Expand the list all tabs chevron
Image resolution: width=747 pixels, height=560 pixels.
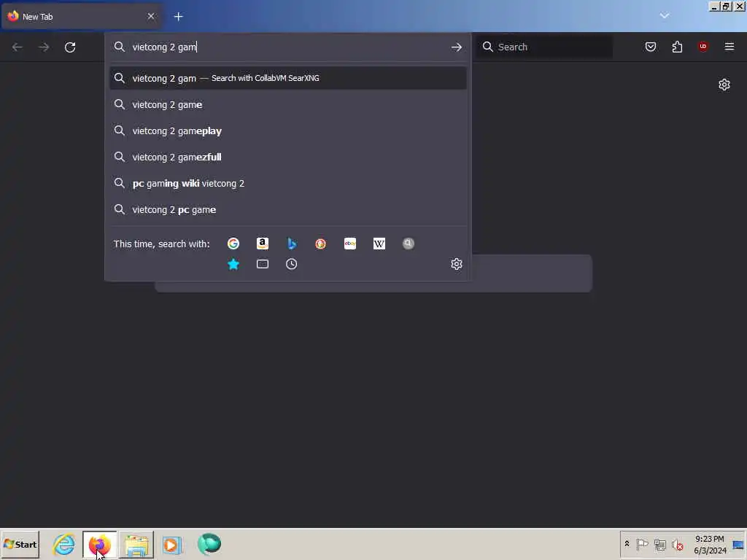(665, 16)
